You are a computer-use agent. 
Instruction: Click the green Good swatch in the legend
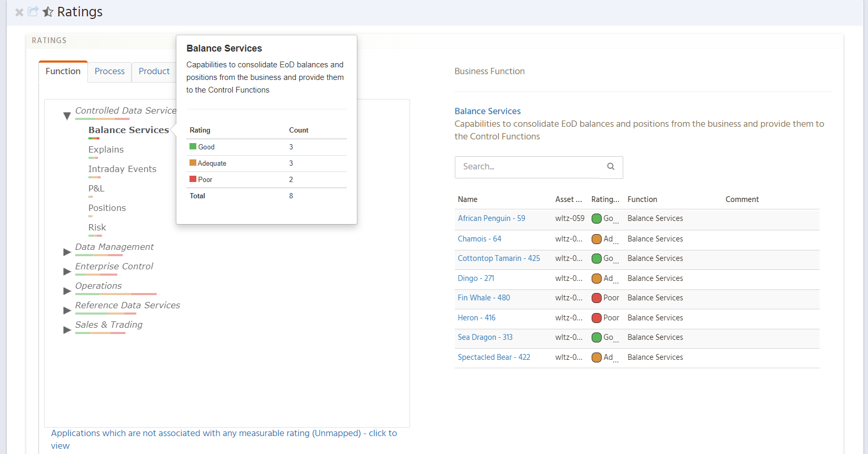[193, 147]
